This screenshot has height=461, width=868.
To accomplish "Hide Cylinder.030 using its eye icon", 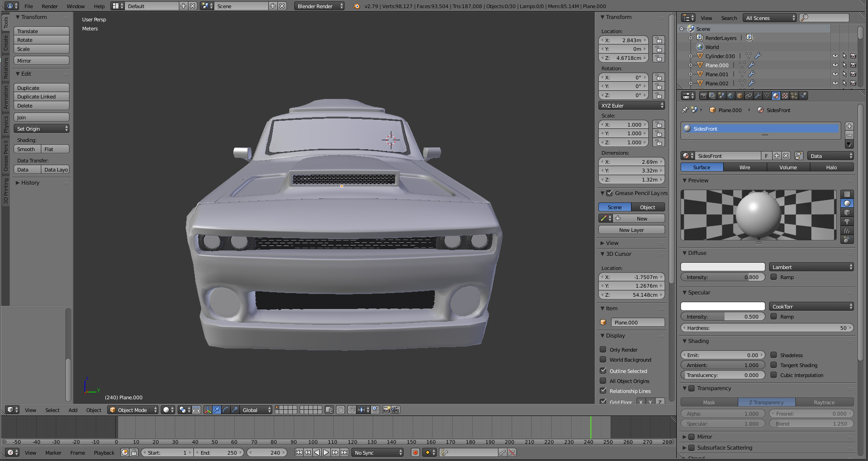I will (x=835, y=56).
